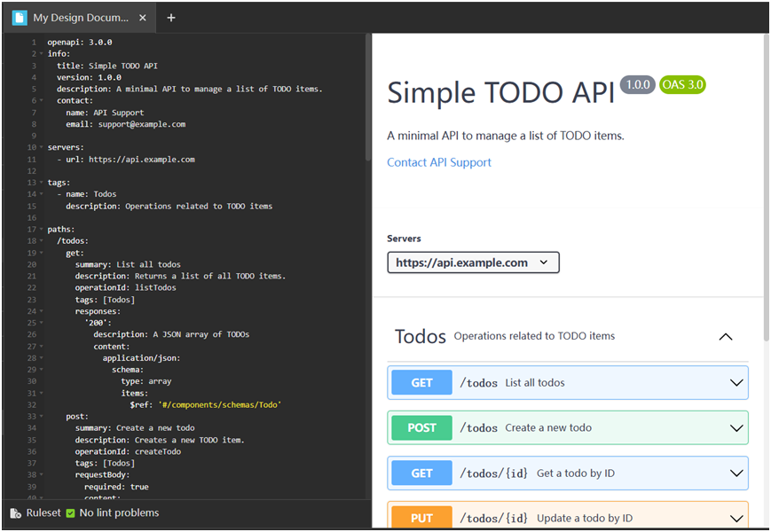Click the '#/components/schemas/Todo' reference string
Screen dimensions: 771x532
(x=220, y=405)
